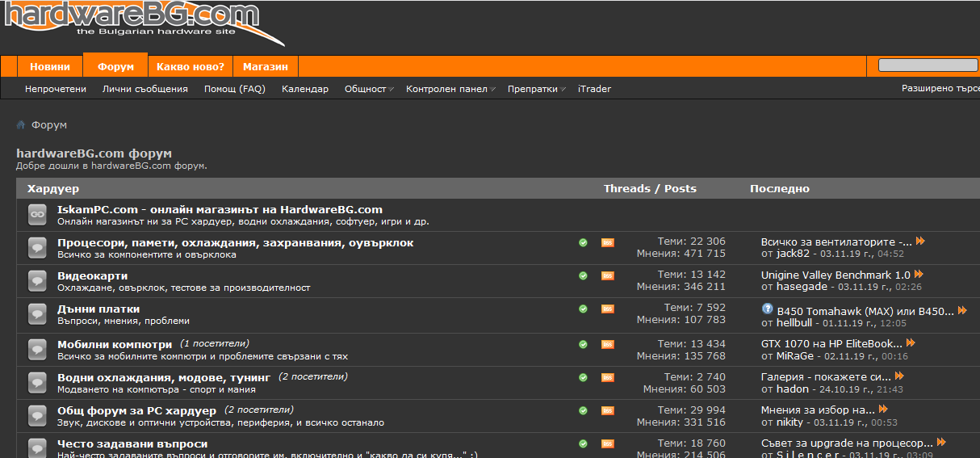
Task: Go to last post arrow after GTX 1070
Action: (911, 343)
